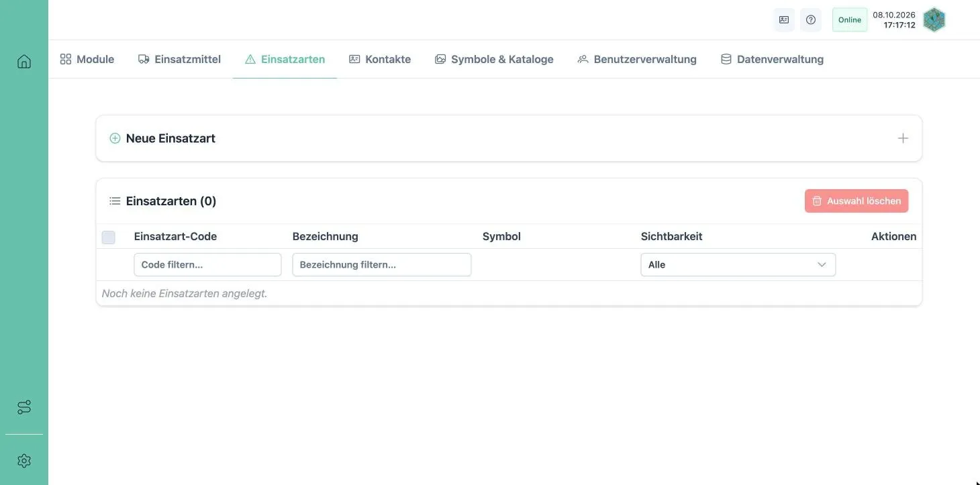Click the date 08.10.2026 in top bar
This screenshot has height=485, width=980.
point(894,15)
